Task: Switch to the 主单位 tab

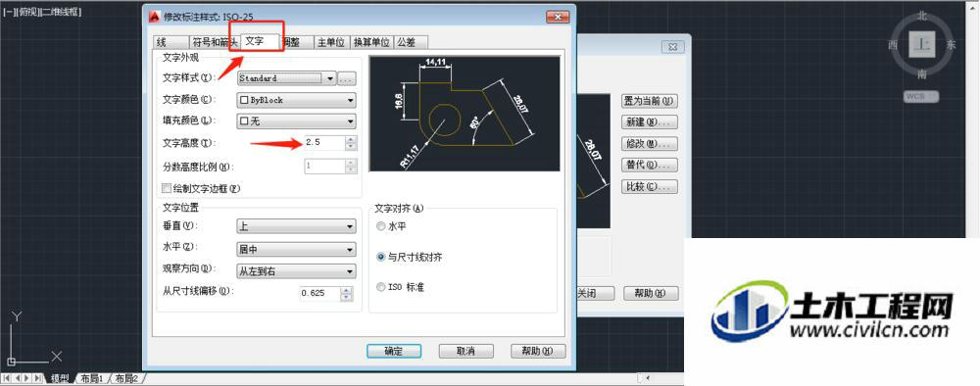Action: 331,42
